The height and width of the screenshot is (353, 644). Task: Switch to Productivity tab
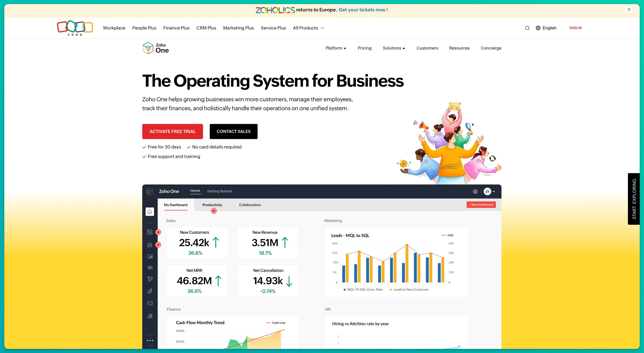[x=212, y=205]
